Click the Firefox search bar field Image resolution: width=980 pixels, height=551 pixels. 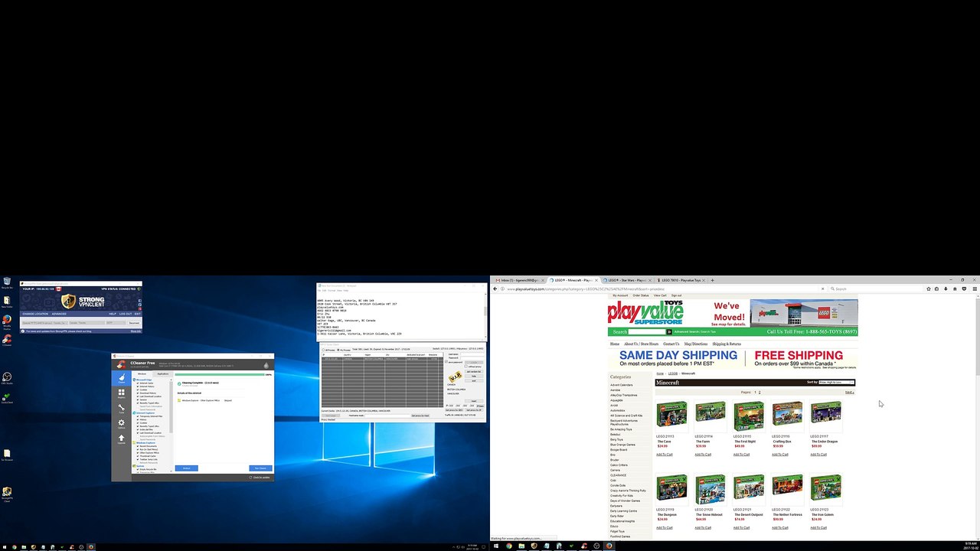point(876,289)
